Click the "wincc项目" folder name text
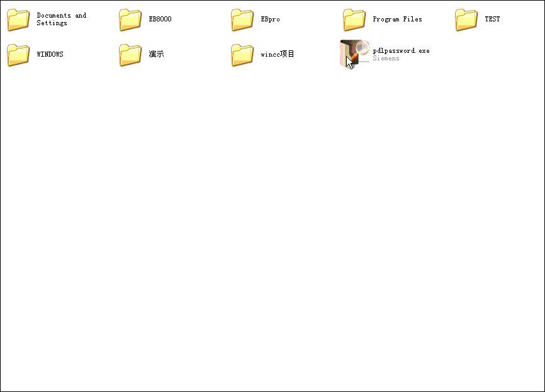 [278, 54]
